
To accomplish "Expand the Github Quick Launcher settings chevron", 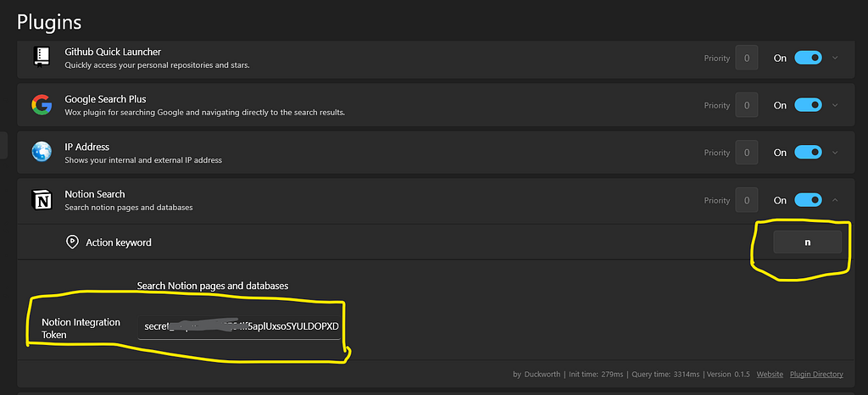I will pos(835,58).
